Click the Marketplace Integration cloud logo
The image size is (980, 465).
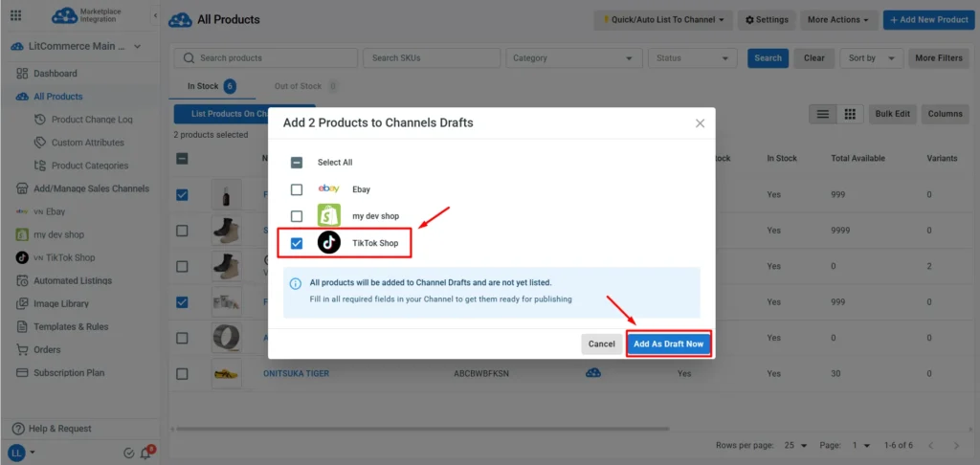click(x=64, y=15)
